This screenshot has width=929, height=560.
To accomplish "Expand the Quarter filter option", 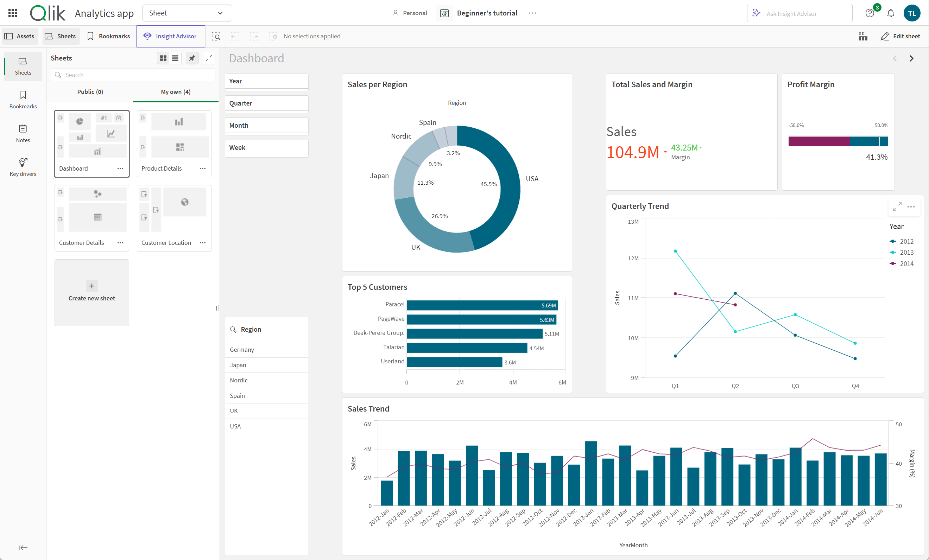I will tap(269, 103).
